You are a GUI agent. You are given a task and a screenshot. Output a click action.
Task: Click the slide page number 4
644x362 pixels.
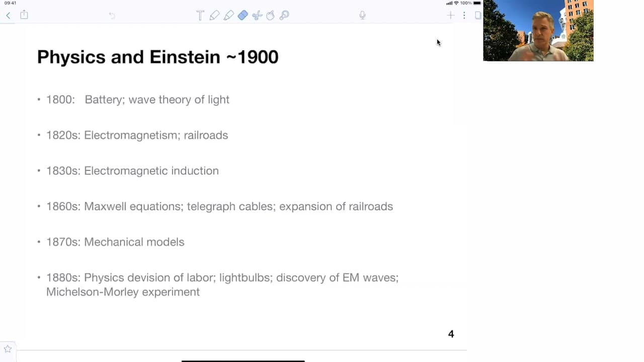click(x=451, y=334)
